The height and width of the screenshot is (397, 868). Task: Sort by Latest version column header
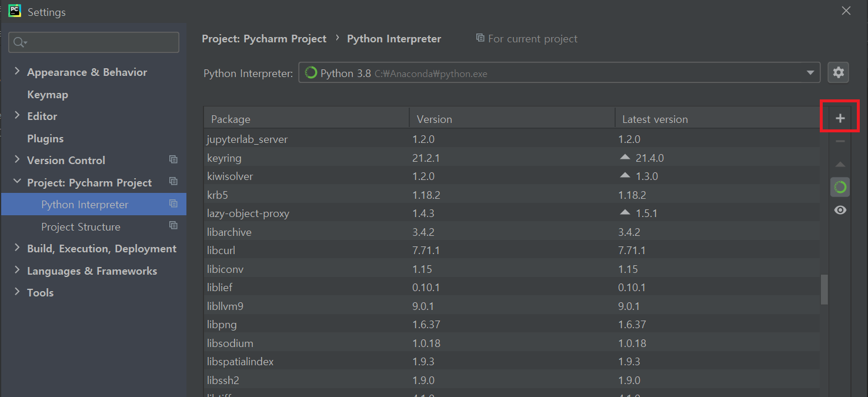(717, 118)
